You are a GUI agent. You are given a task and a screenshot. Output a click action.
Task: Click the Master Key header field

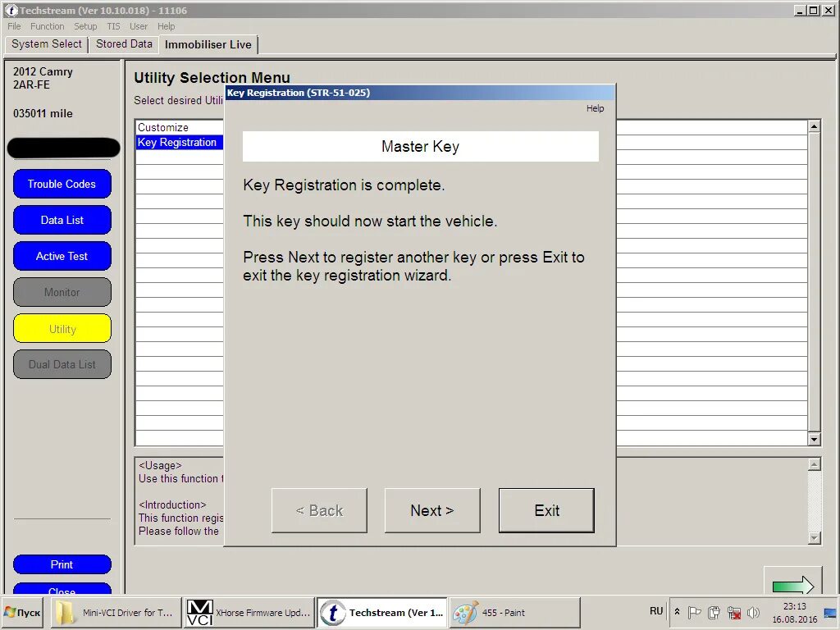click(x=421, y=146)
